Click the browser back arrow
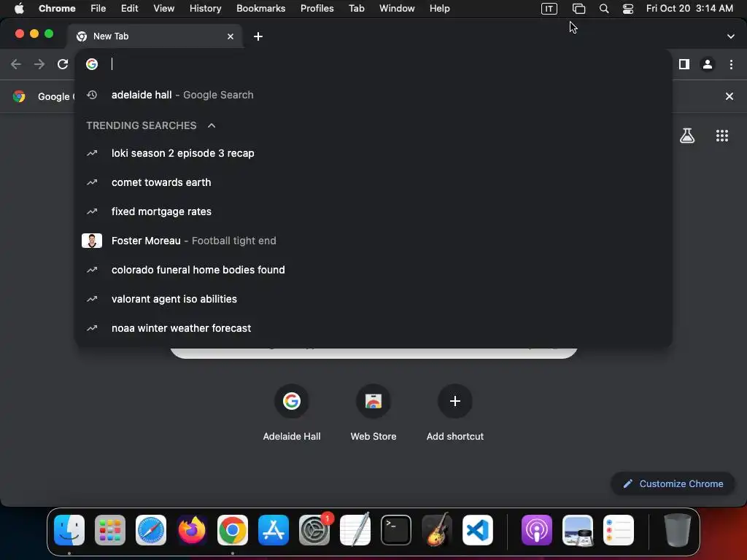 coord(16,64)
